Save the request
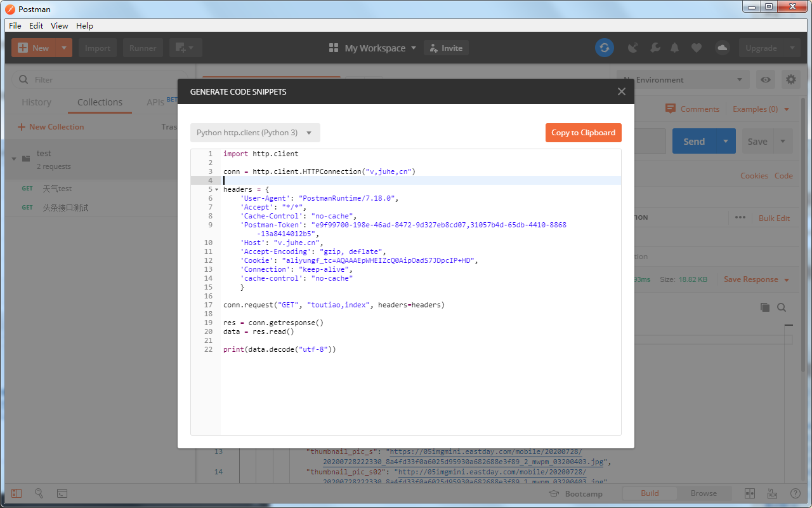The width and height of the screenshot is (812, 508). pyautogui.click(x=757, y=142)
